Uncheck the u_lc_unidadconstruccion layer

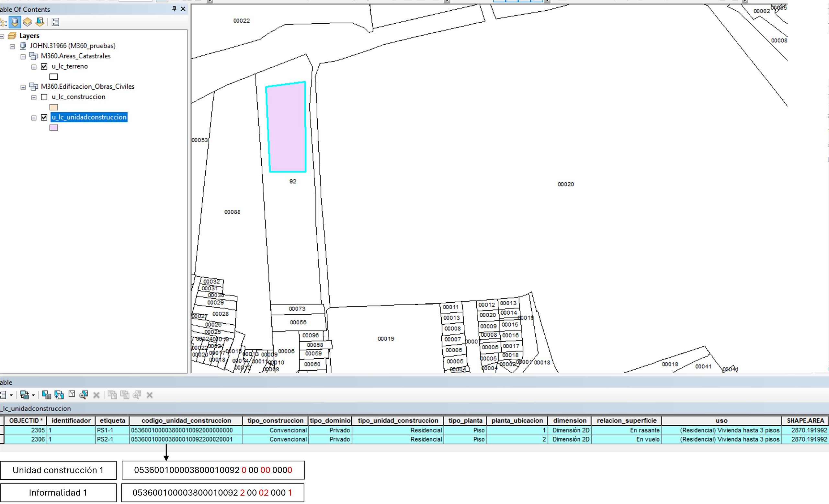pos(44,118)
